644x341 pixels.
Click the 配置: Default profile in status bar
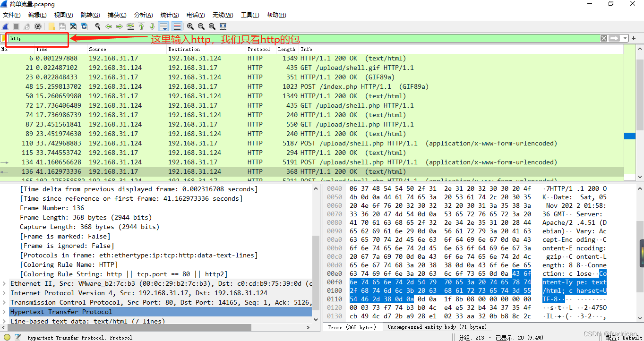pyautogui.click(x=624, y=337)
